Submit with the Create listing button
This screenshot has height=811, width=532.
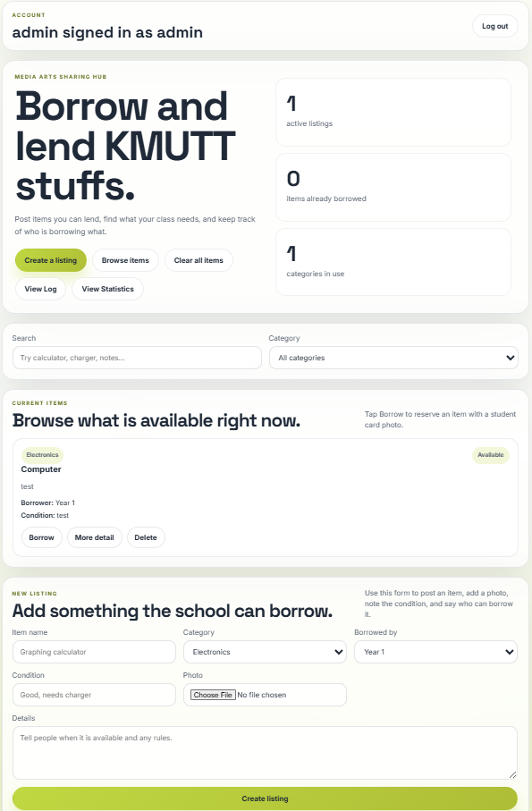click(265, 798)
